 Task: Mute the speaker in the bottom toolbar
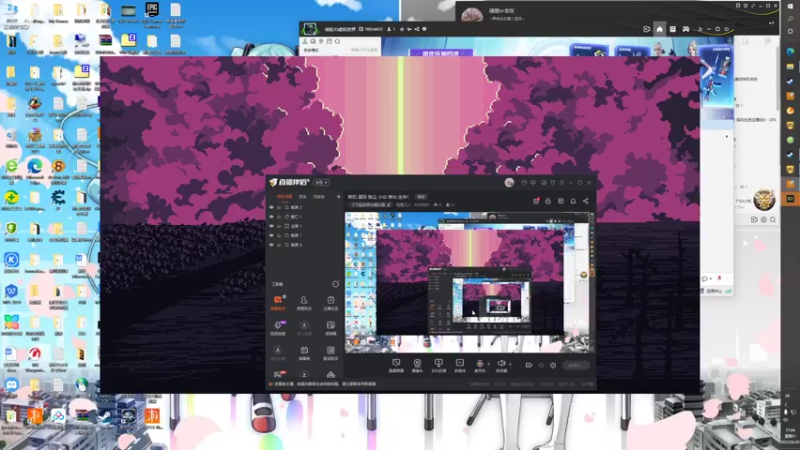tap(501, 365)
